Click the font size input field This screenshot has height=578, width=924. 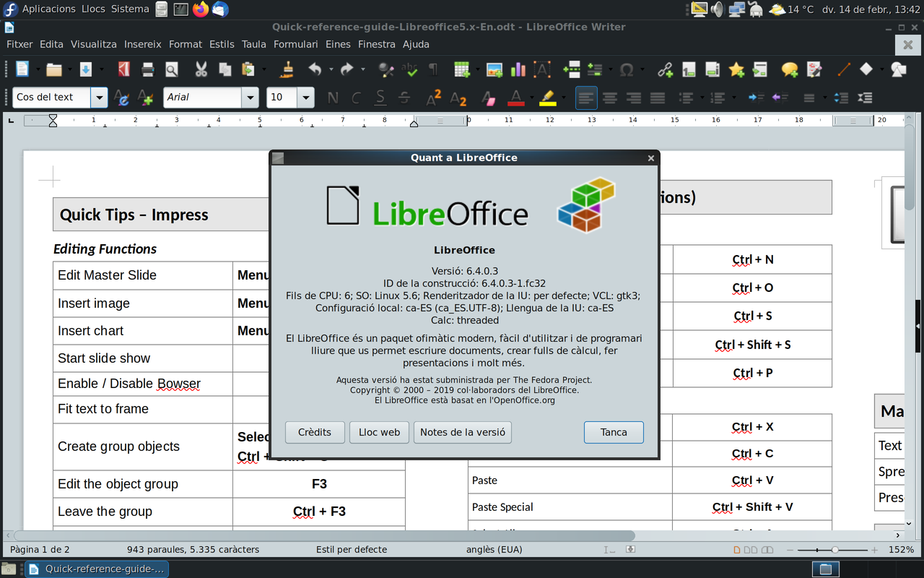[x=282, y=98]
